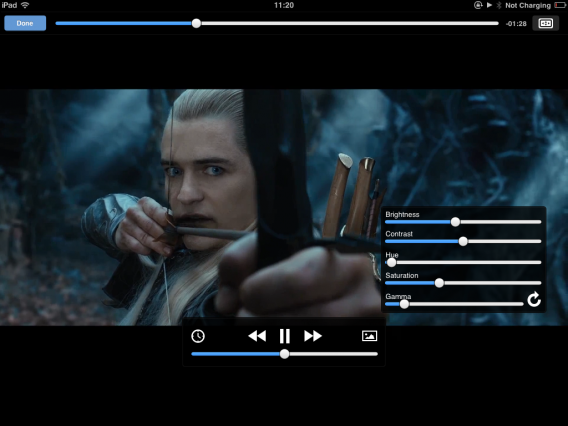
Task: Click the Gamma label
Action: click(398, 296)
